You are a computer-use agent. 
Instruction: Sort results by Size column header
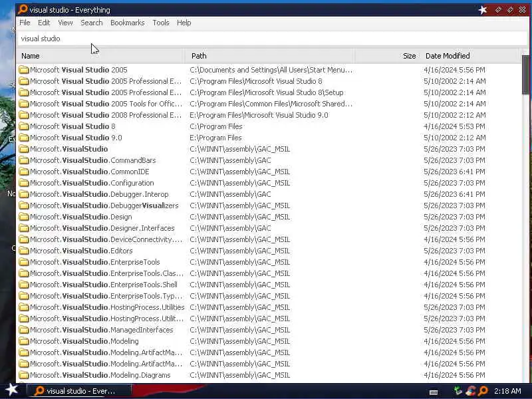coord(387,56)
